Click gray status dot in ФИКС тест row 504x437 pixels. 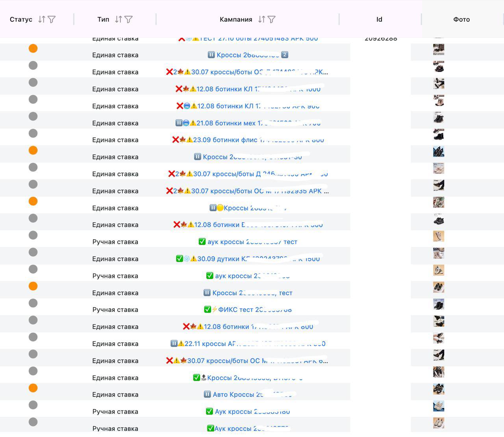33,303
